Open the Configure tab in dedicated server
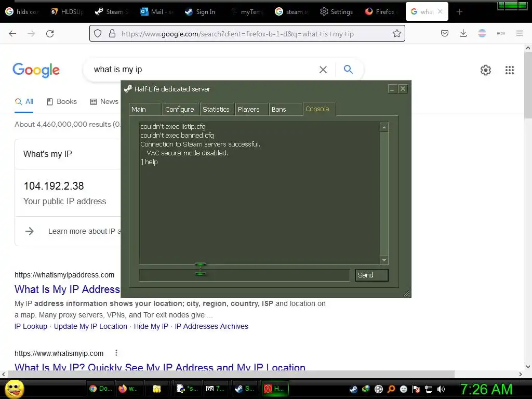The image size is (532, 399). [180, 109]
